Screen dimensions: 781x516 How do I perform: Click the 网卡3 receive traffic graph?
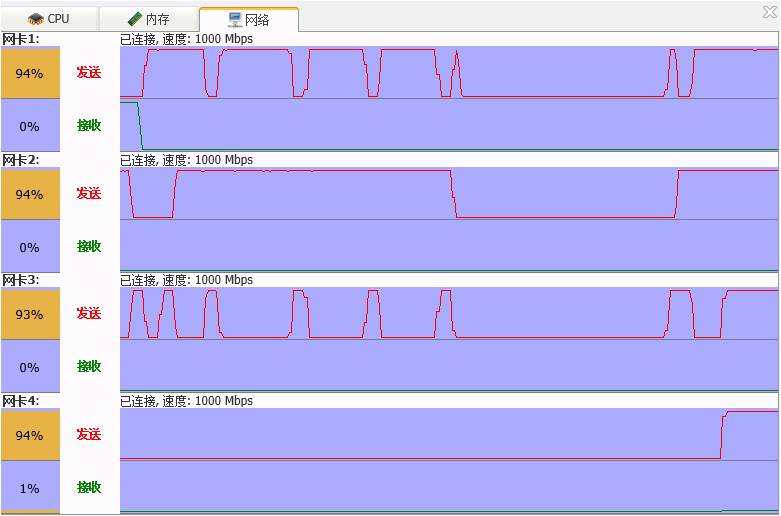(x=449, y=366)
